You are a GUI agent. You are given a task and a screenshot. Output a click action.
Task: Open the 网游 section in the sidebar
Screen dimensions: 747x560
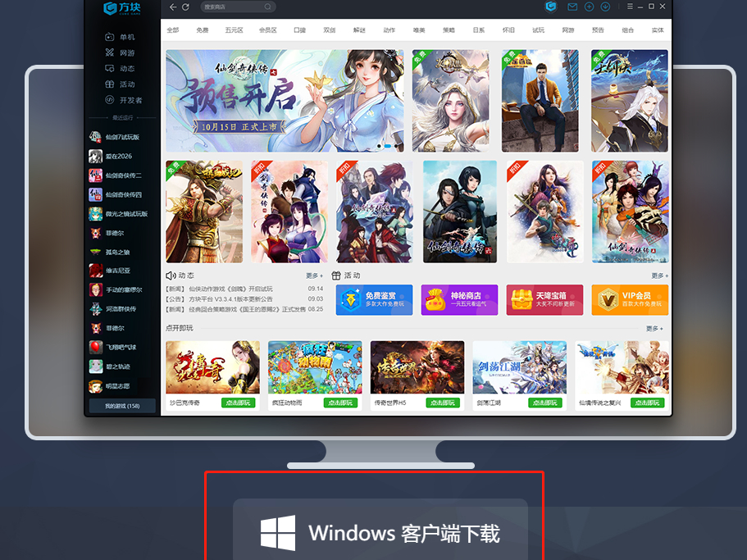120,52
